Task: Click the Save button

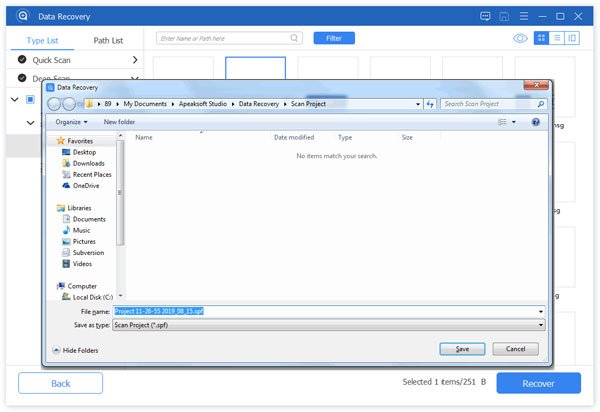Action: [x=462, y=349]
